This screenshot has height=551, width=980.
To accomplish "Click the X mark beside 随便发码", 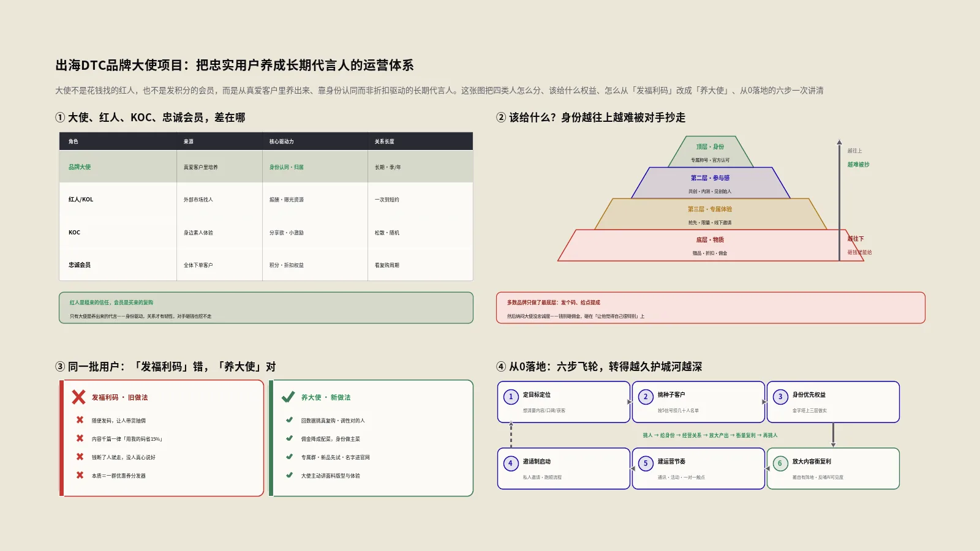I will [x=80, y=420].
